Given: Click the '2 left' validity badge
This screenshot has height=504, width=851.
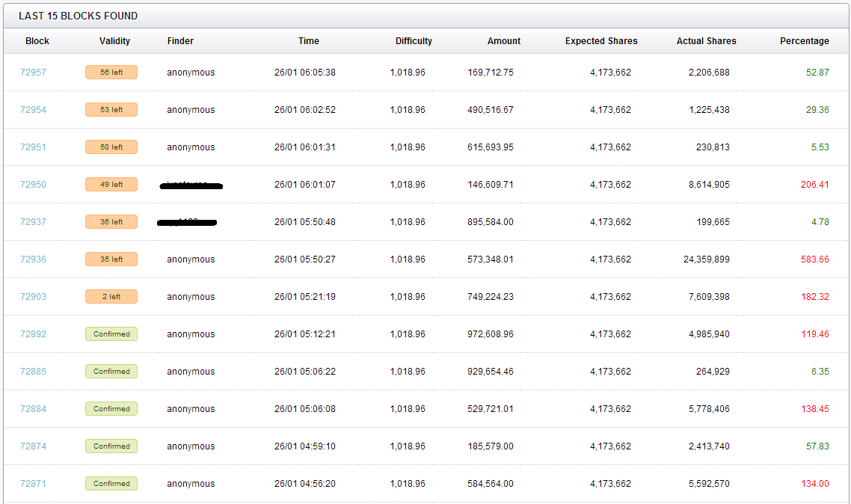Looking at the screenshot, I should coord(111,297).
